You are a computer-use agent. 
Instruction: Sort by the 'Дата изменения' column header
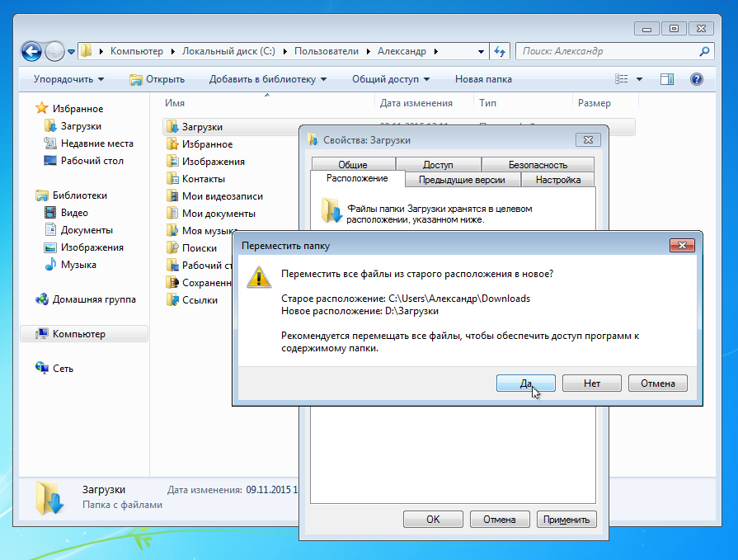point(416,103)
